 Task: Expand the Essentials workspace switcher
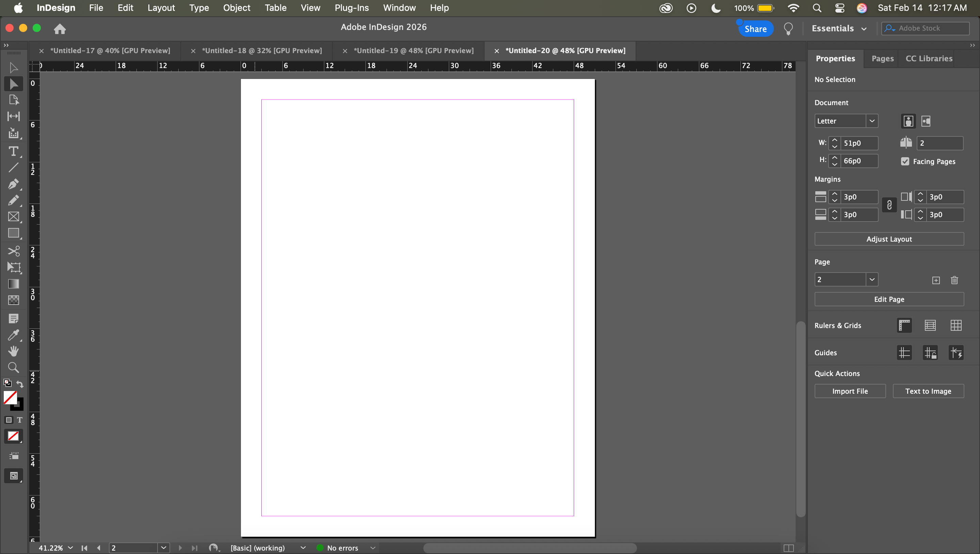point(839,29)
